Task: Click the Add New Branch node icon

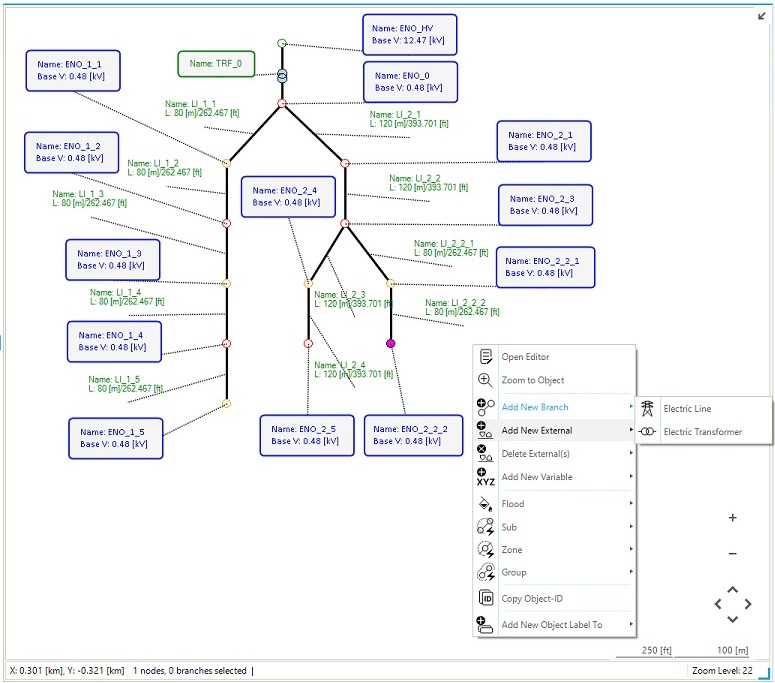Action: [x=485, y=407]
